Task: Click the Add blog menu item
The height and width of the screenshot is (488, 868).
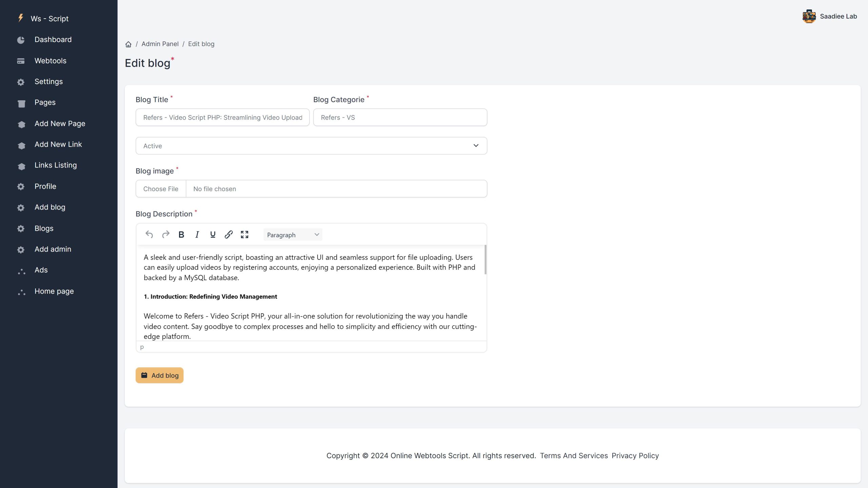Action: 50,207
